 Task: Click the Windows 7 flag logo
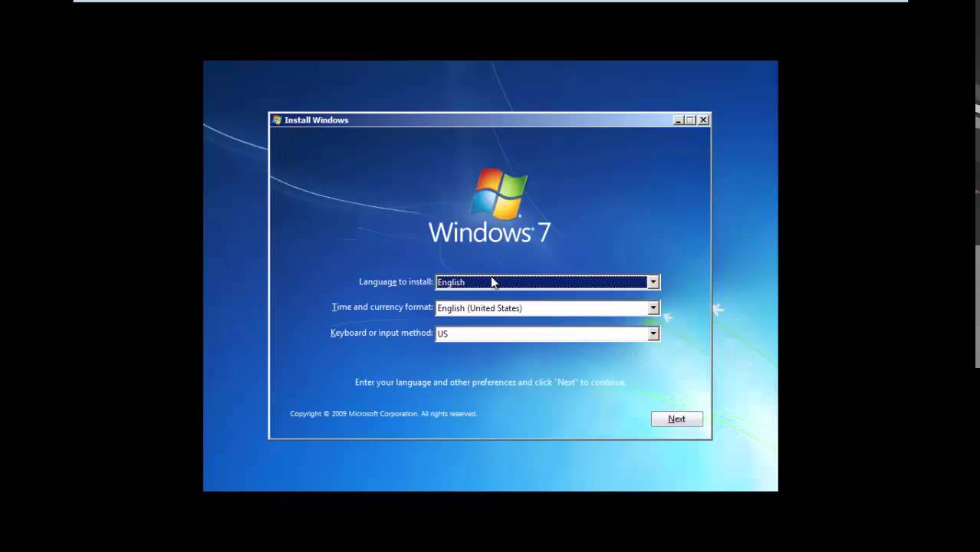499,193
